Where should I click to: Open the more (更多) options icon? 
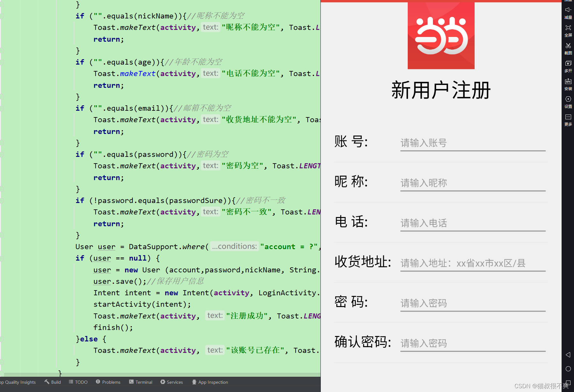(568, 117)
